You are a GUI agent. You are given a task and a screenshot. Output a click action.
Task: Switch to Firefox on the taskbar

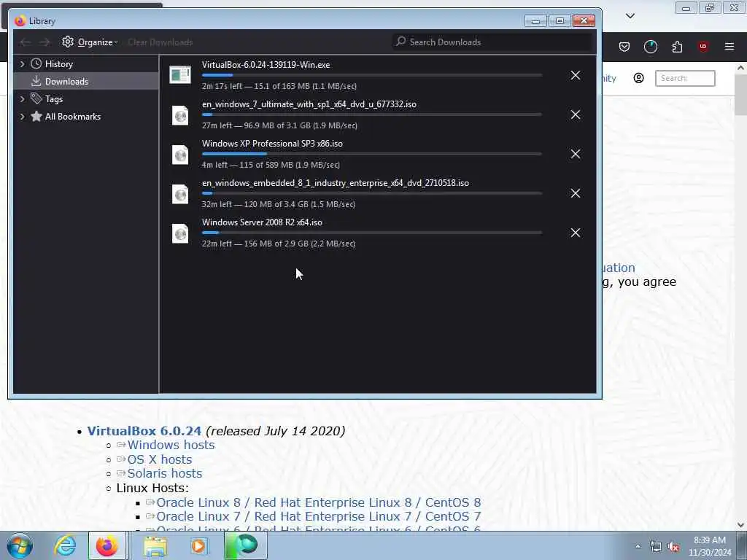(107, 545)
